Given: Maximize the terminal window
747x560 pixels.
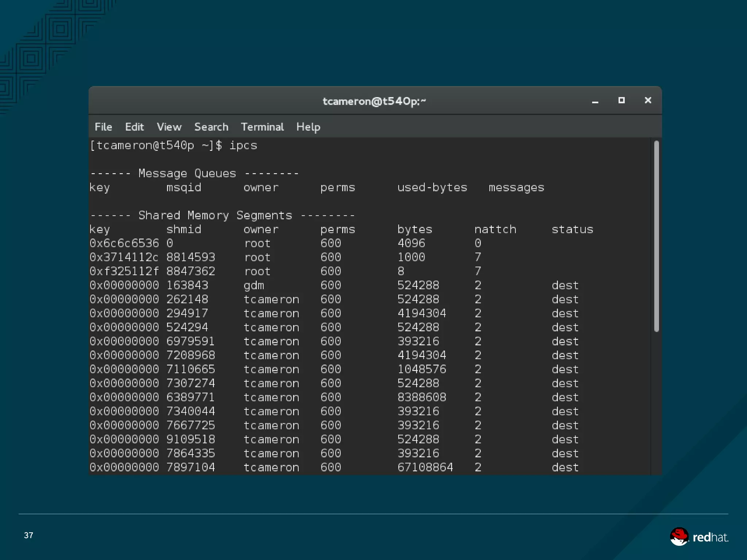Looking at the screenshot, I should pyautogui.click(x=622, y=100).
